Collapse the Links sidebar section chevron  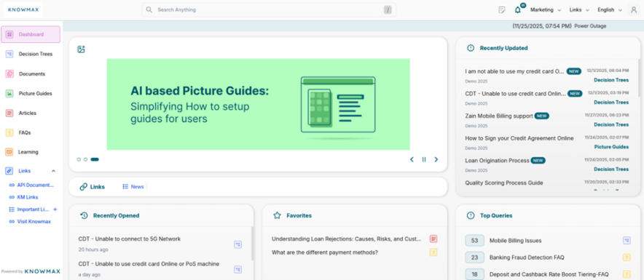click(x=53, y=171)
